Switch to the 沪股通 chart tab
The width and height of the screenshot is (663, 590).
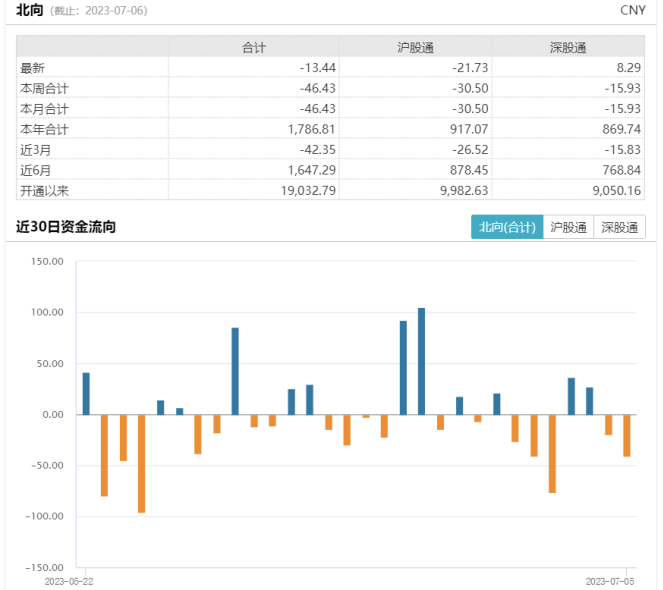(568, 227)
